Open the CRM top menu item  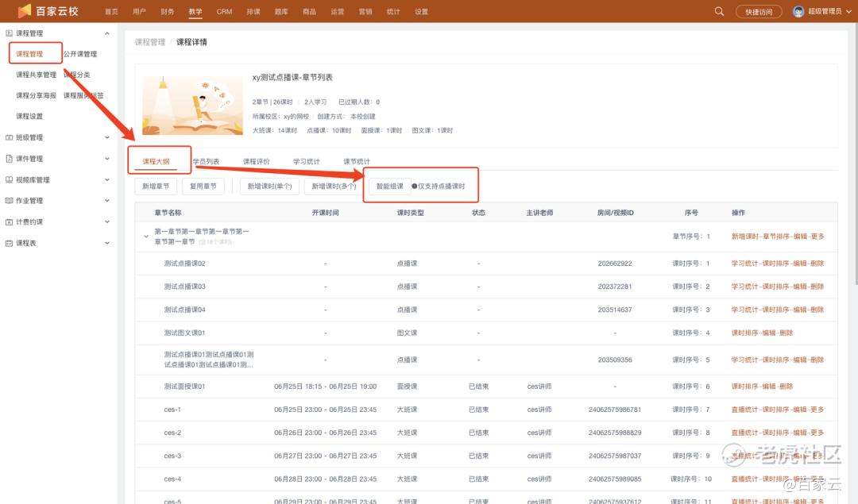(224, 12)
